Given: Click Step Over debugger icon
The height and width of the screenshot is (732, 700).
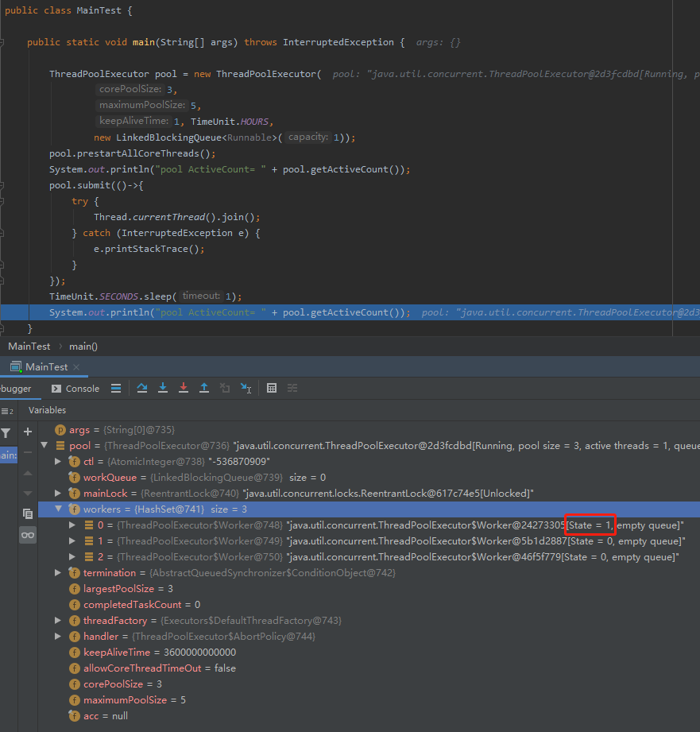Looking at the screenshot, I should (142, 388).
